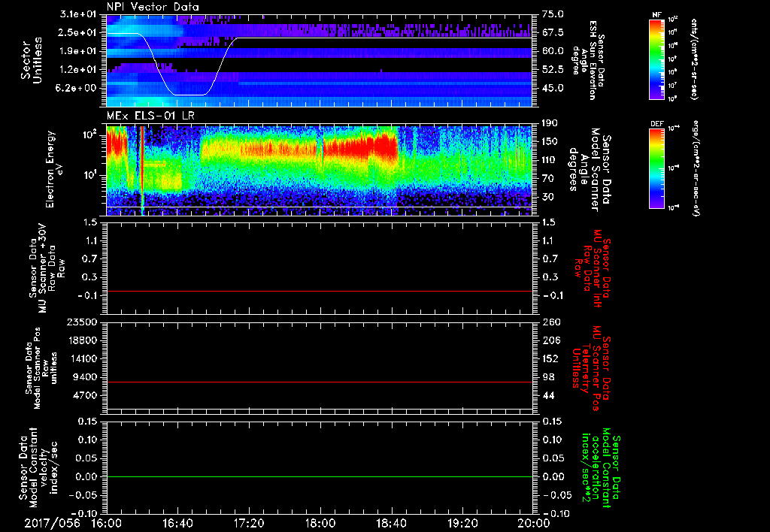Click the 44 telemetry tick label
770x532 pixels.
coord(547,395)
